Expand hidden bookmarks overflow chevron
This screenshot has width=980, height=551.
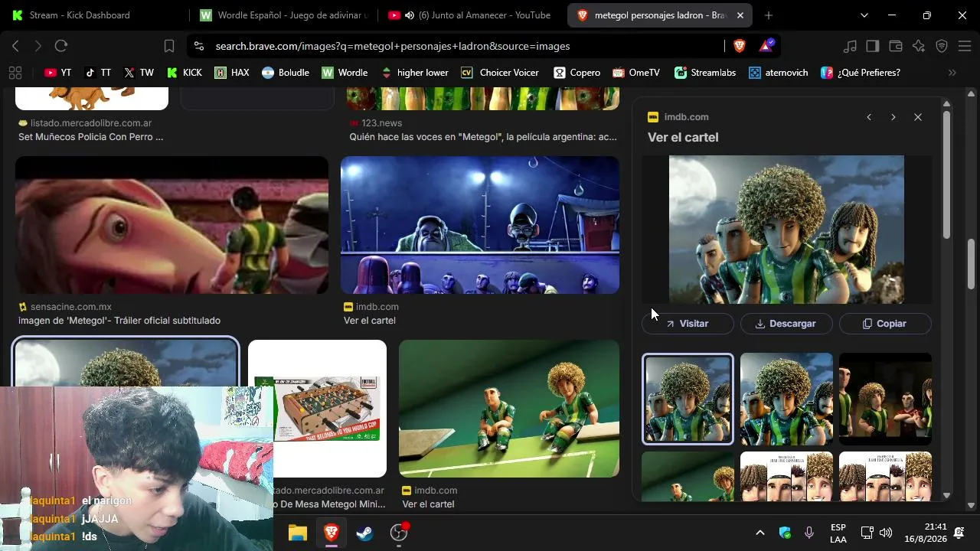coord(952,73)
